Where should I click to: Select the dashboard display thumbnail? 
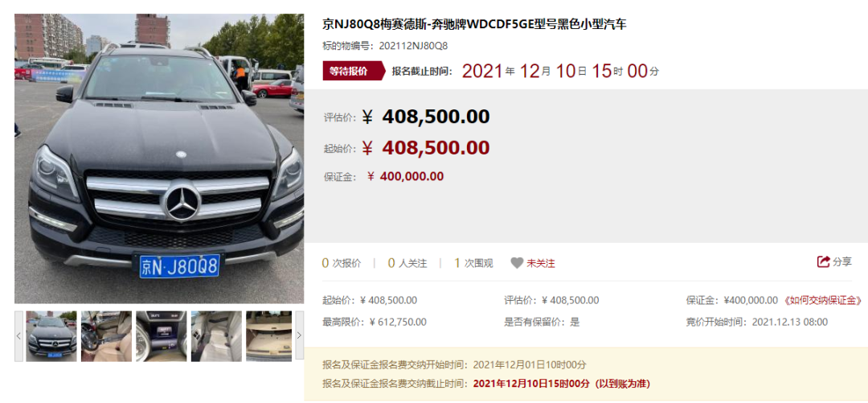tap(161, 336)
